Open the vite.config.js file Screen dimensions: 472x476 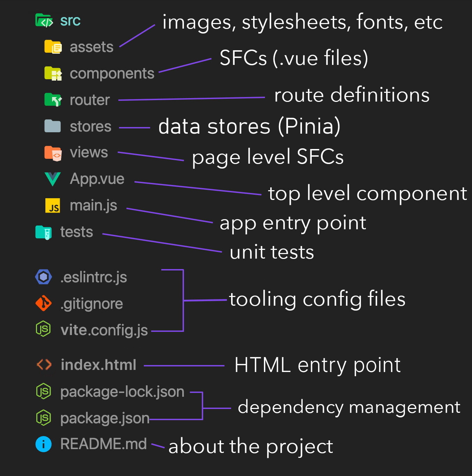click(x=104, y=330)
